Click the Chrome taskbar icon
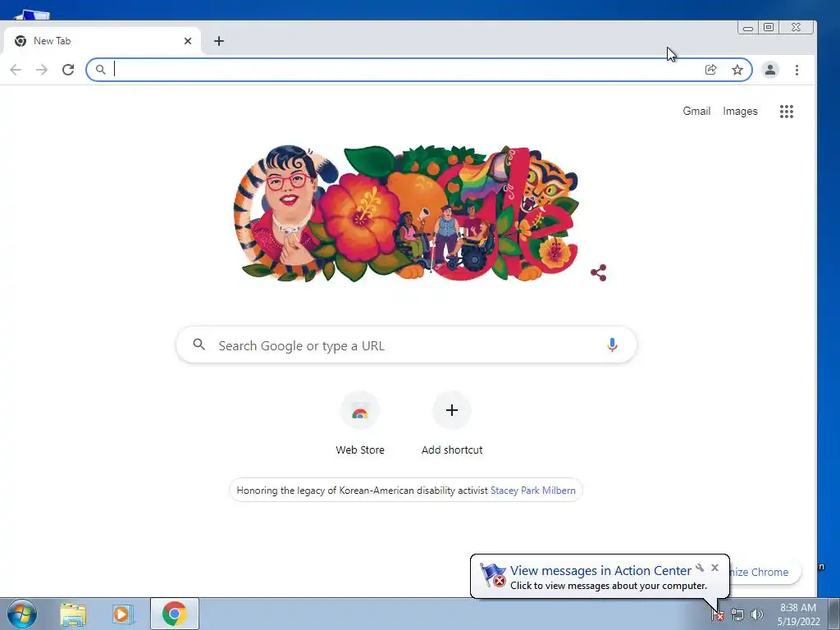The image size is (840, 630). 175,614
